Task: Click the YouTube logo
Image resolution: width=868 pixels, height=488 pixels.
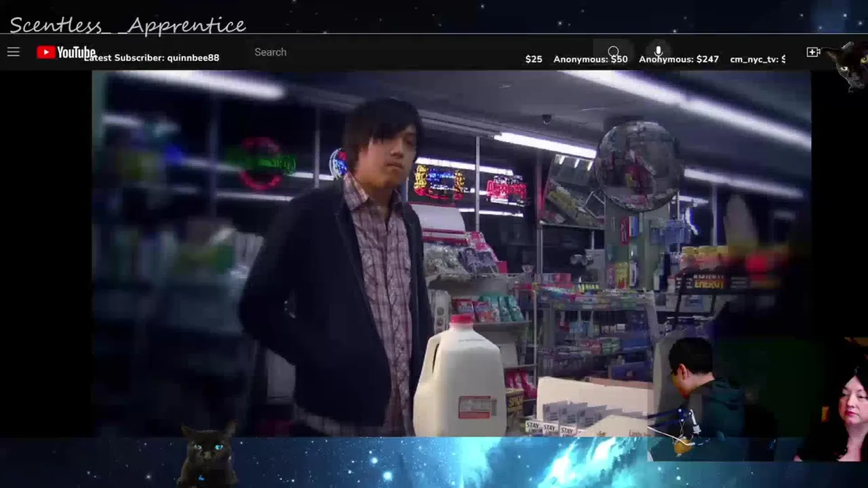Action: (x=66, y=52)
